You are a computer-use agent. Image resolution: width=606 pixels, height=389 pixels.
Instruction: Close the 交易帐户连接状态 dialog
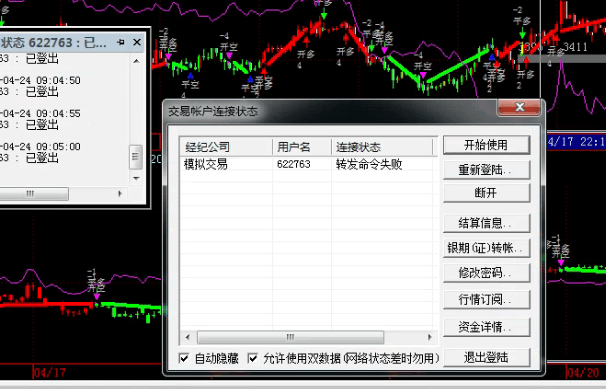pyautogui.click(x=519, y=107)
